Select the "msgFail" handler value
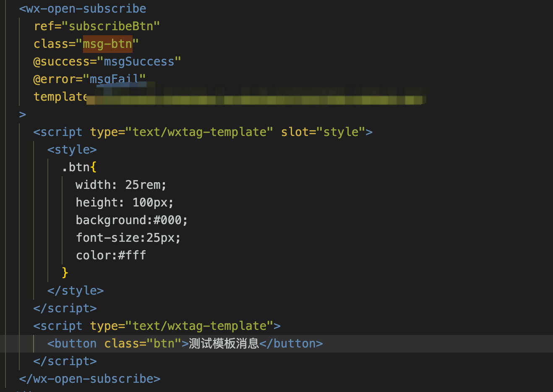This screenshot has height=392, width=553. click(x=114, y=79)
